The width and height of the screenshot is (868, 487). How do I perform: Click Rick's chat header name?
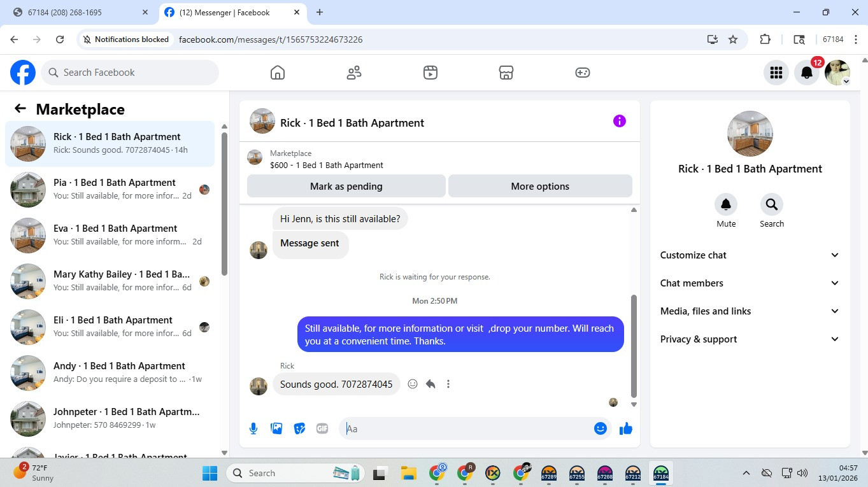point(352,123)
